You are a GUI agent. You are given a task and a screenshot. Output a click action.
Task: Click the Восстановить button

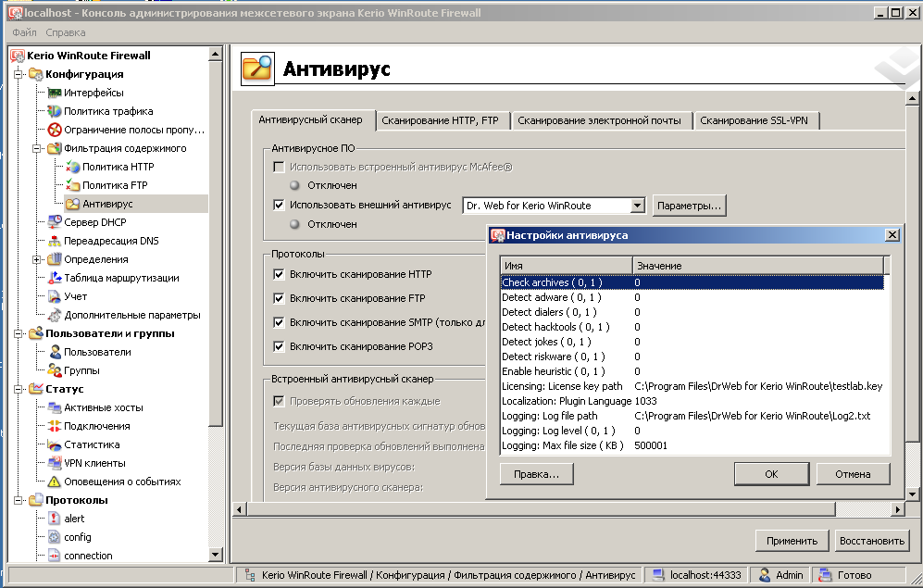(872, 541)
